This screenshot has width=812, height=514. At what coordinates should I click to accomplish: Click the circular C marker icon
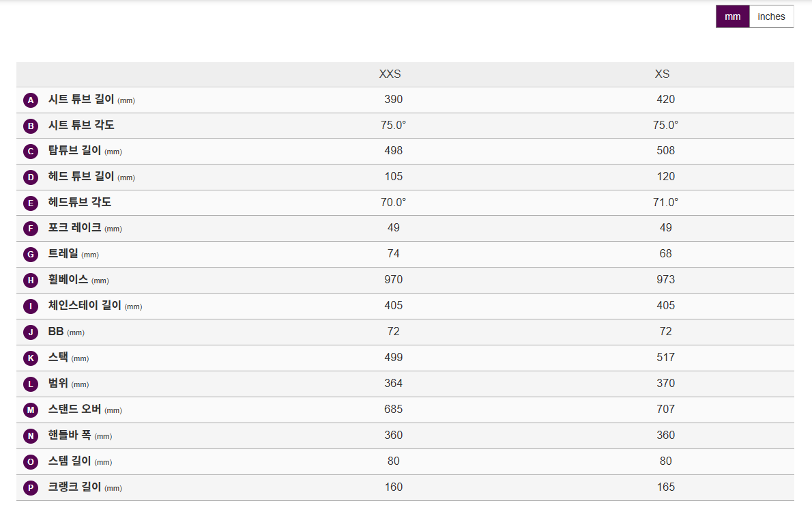click(31, 152)
